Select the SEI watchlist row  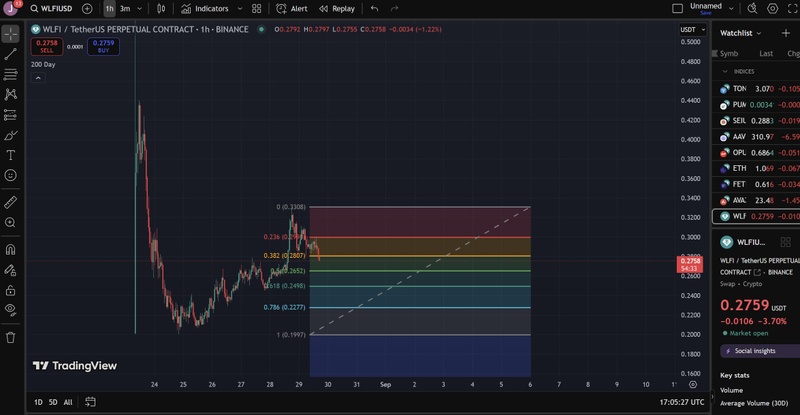pyautogui.click(x=756, y=121)
